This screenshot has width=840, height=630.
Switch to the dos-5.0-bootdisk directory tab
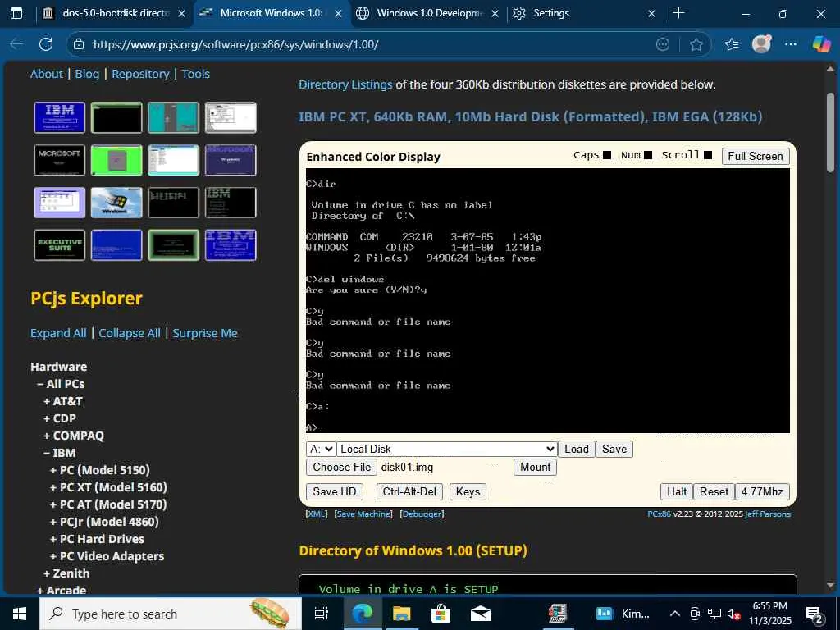[115, 13]
